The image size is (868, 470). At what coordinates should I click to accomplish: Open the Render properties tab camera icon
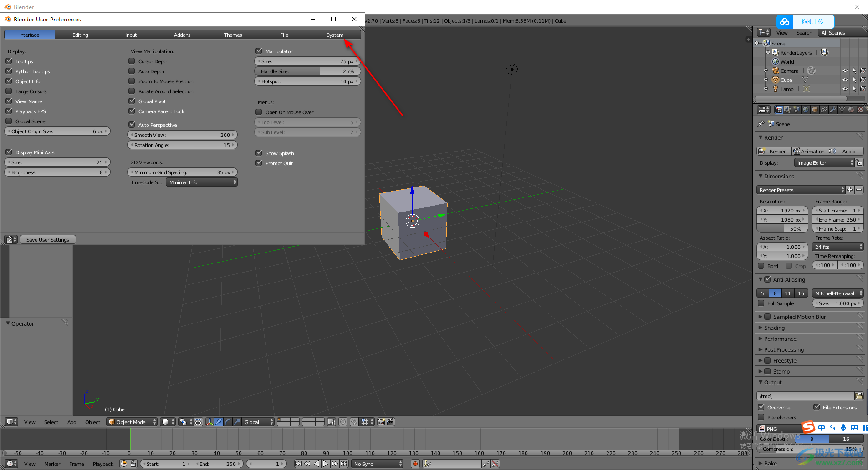tap(779, 110)
